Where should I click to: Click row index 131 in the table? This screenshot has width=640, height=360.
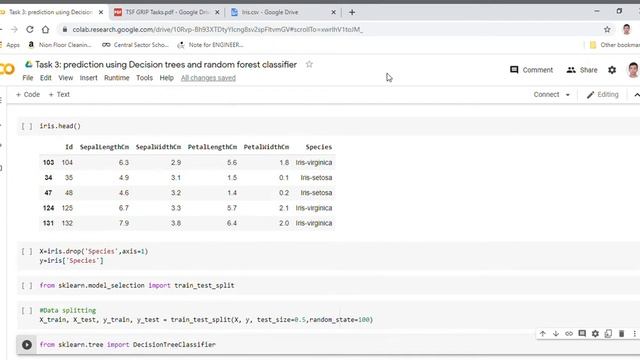(x=49, y=223)
